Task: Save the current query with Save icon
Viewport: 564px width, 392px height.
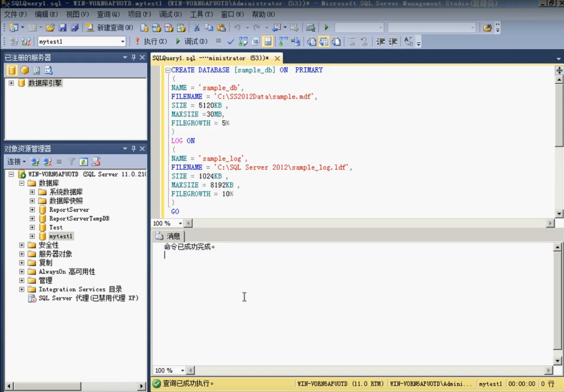Action: (62, 28)
